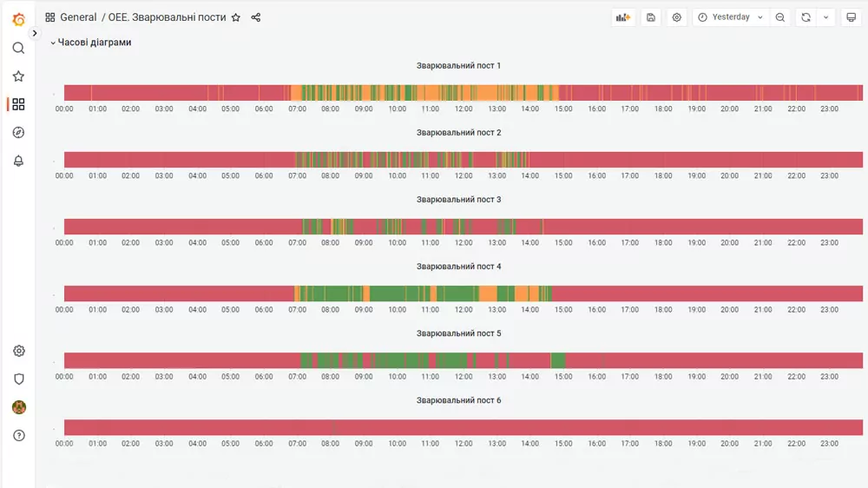Expand the sidebar with the arrow toggle

[35, 33]
